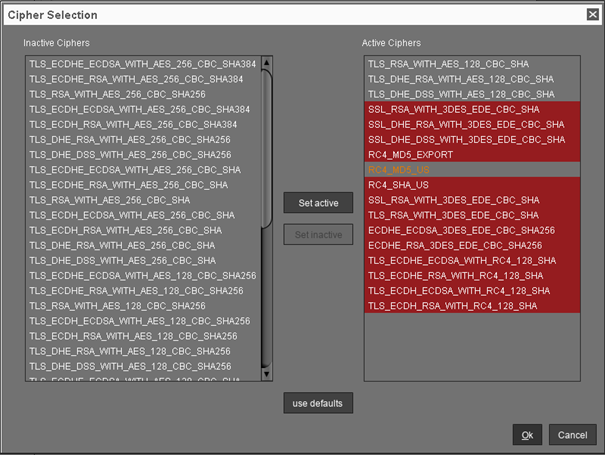Select TLS_ECDH_RSA_WITH_RC4_128_SHA active cipher
This screenshot has width=605, height=455.
458,305
